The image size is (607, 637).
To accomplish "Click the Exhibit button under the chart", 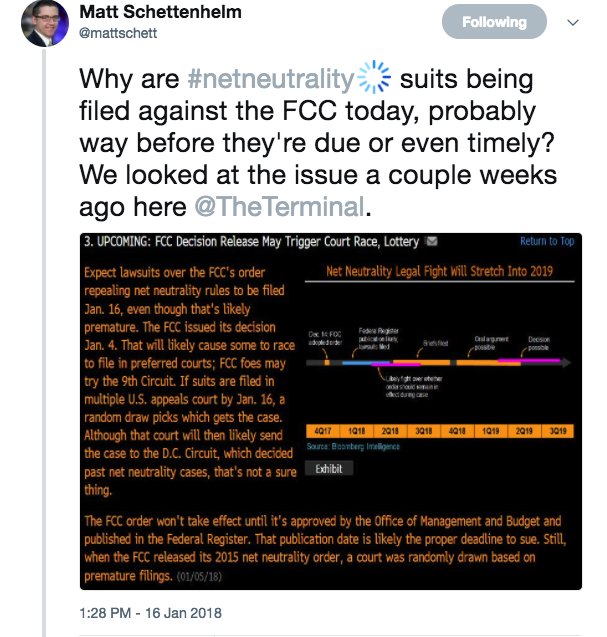I will click(x=329, y=468).
